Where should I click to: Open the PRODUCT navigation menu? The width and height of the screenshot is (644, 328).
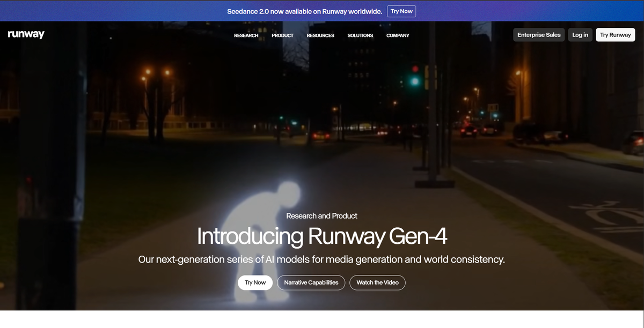[x=282, y=35]
